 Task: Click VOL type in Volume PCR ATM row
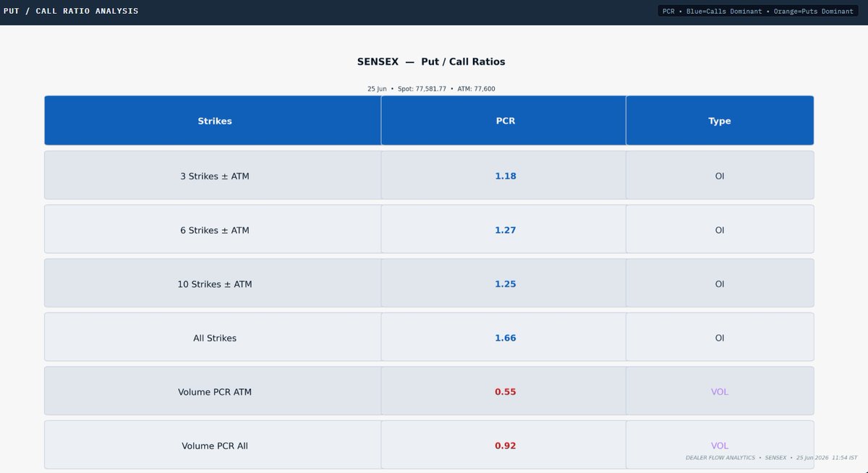(x=720, y=392)
